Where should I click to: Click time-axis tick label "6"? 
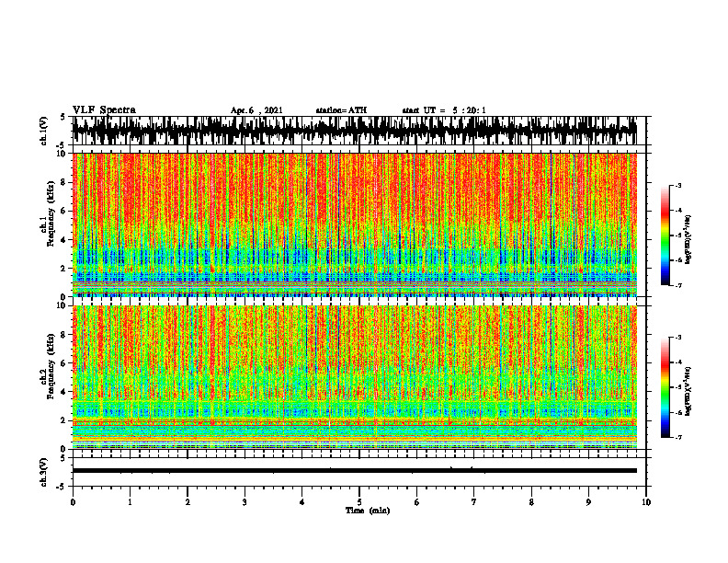pos(417,502)
